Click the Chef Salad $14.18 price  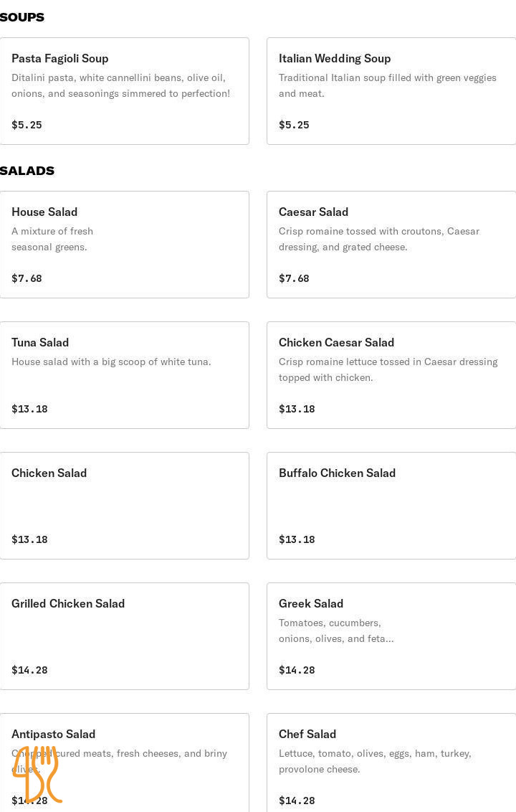297,801
